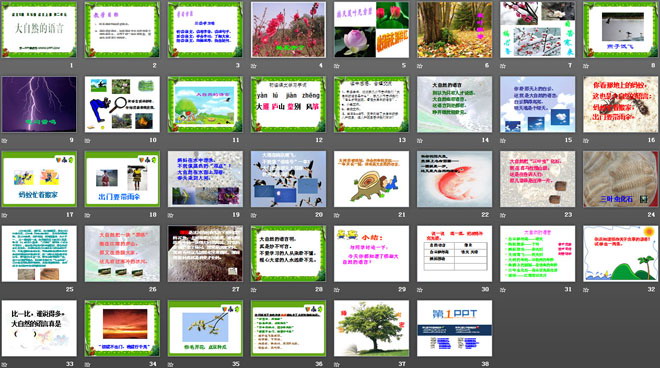The width and height of the screenshot is (660, 368).
Task: Select slide 5 lotus flower collage
Action: point(372,29)
